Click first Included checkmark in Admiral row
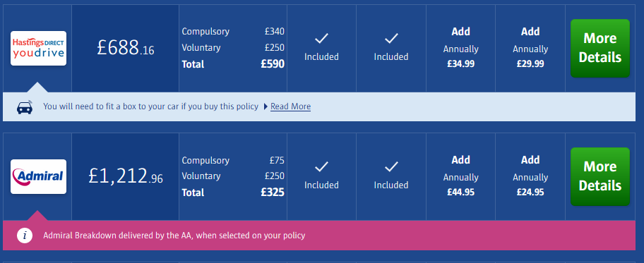This screenshot has height=263, width=644. click(x=321, y=166)
